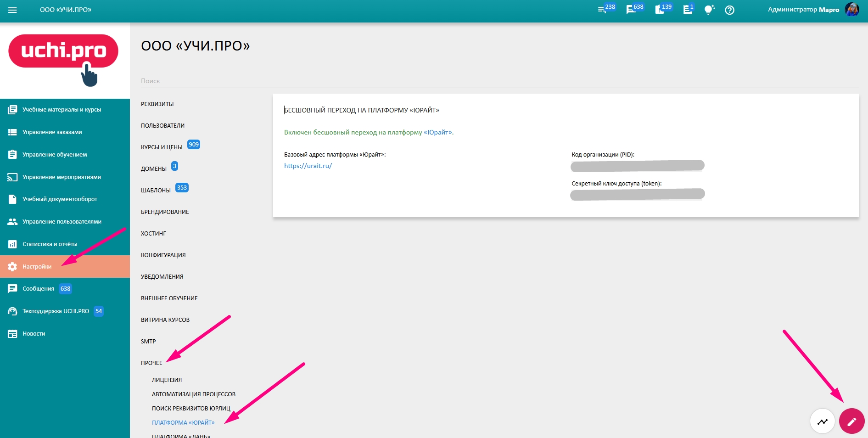
Task: Open ПОИСК РЕКВИЗИТОВ ЮРЛИЦ item
Action: (x=191, y=409)
